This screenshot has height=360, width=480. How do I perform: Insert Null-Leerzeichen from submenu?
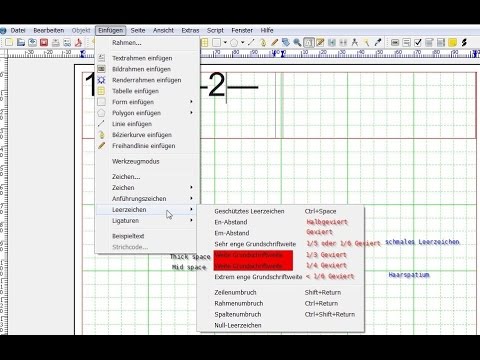(x=280, y=325)
